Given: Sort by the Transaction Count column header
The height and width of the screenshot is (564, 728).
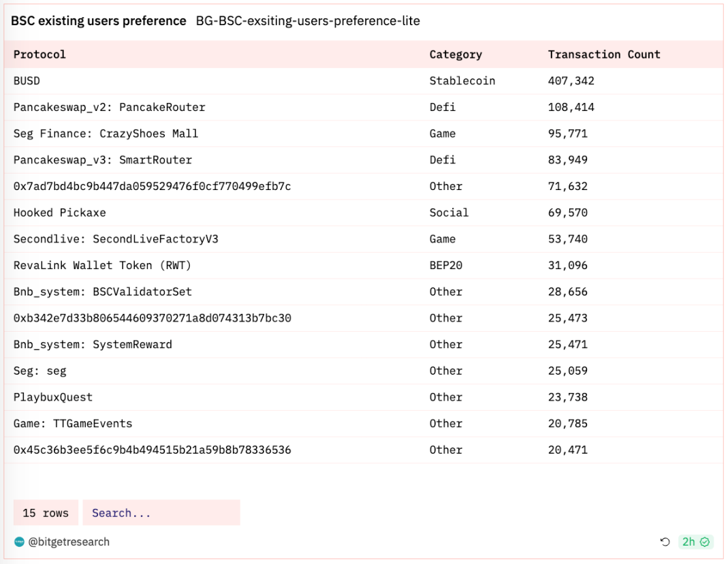Looking at the screenshot, I should pos(604,54).
